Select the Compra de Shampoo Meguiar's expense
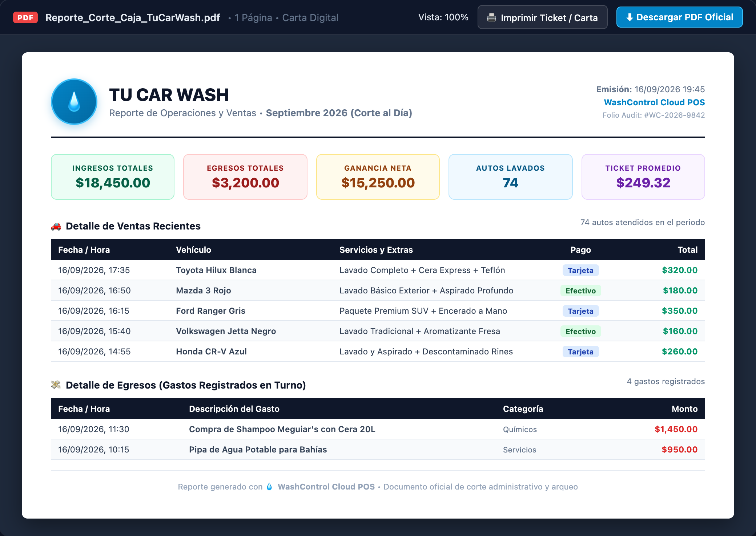756x536 pixels. [282, 429]
